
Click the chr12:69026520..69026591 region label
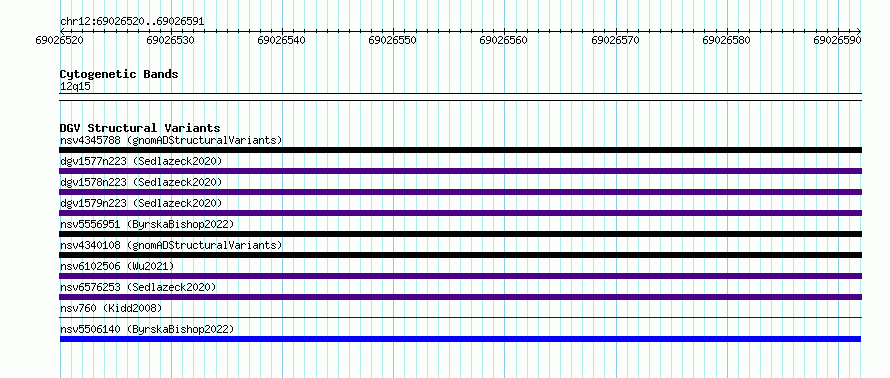coord(132,22)
